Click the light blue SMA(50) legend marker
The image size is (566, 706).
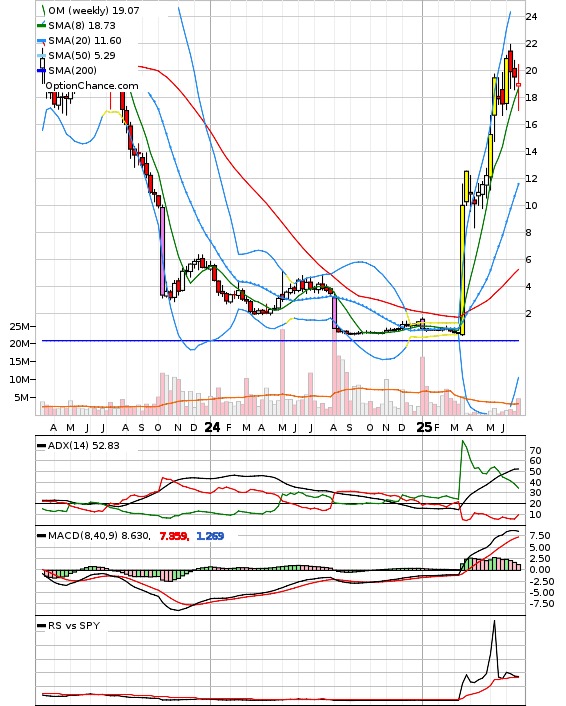pos(41,55)
